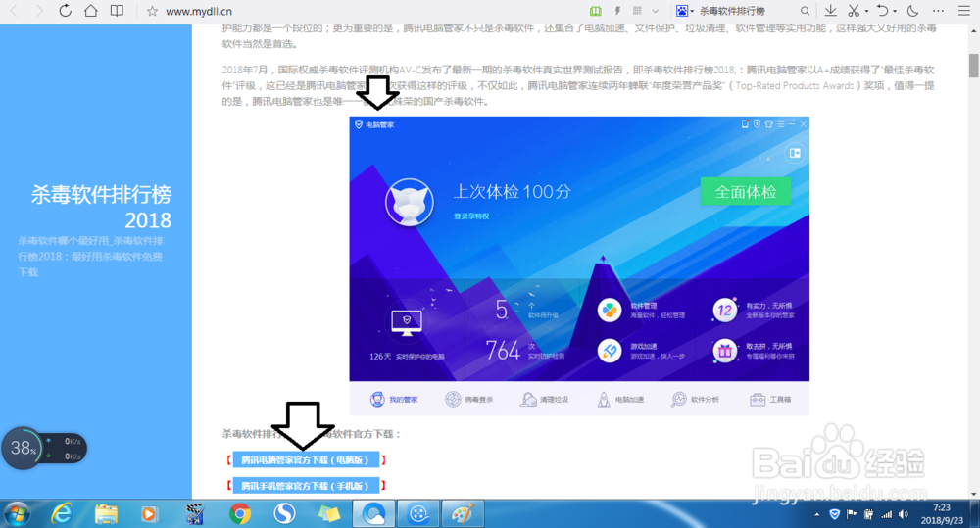The image size is (980, 528).
Task: Click 登录享特权 in the 电脑管家 image
Action: [x=471, y=216]
